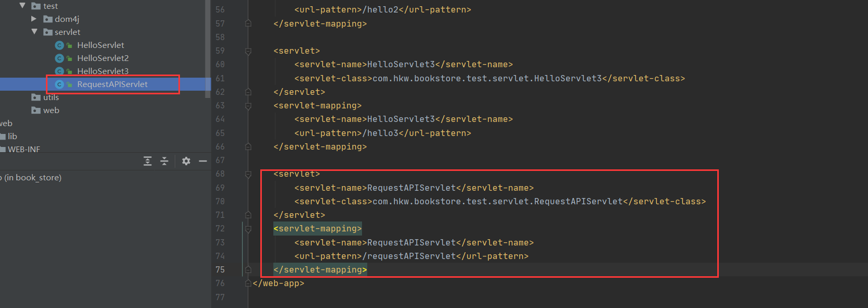Hide the tool window with minus icon
The image size is (868, 308).
click(203, 161)
